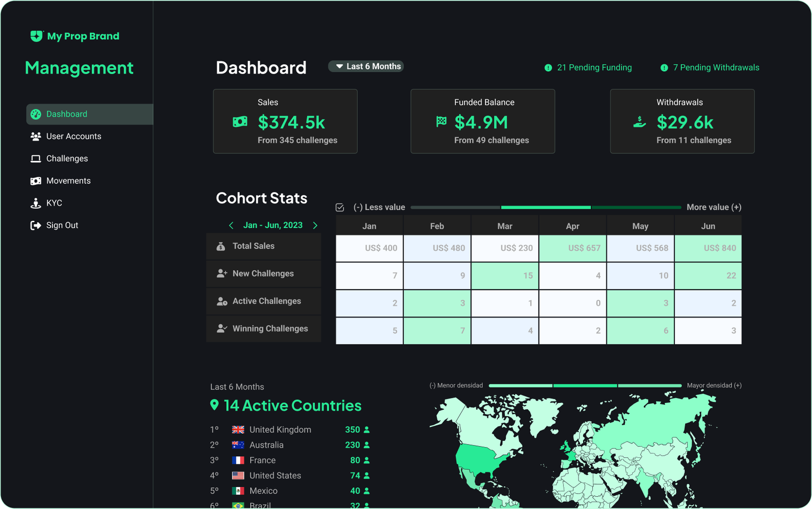
Task: Click the Less value to More value scale bar
Action: (x=546, y=208)
